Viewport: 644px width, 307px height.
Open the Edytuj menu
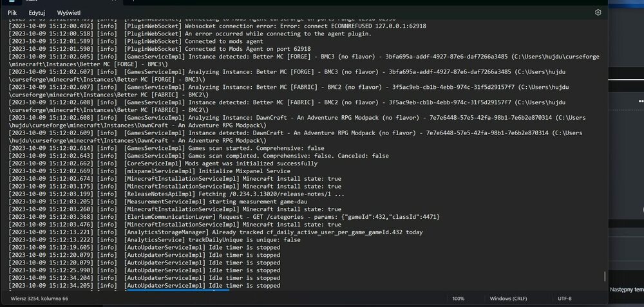coord(37,13)
